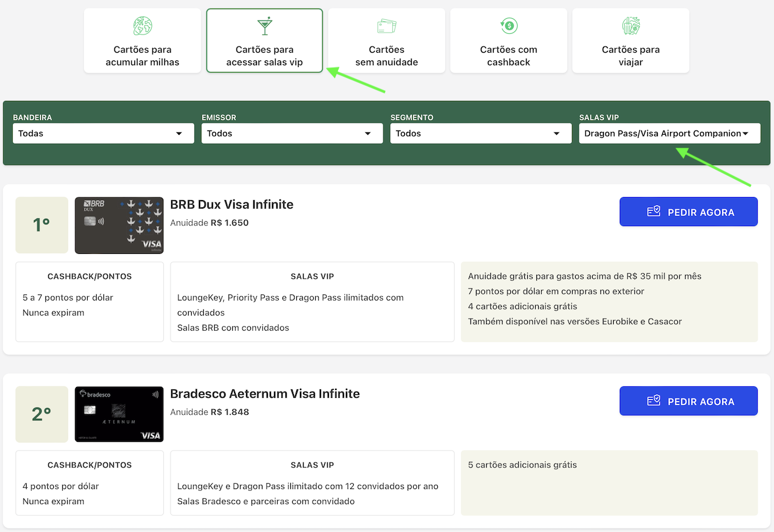
Task: Click shield card icon in BRB Dux button
Action: tap(654, 212)
